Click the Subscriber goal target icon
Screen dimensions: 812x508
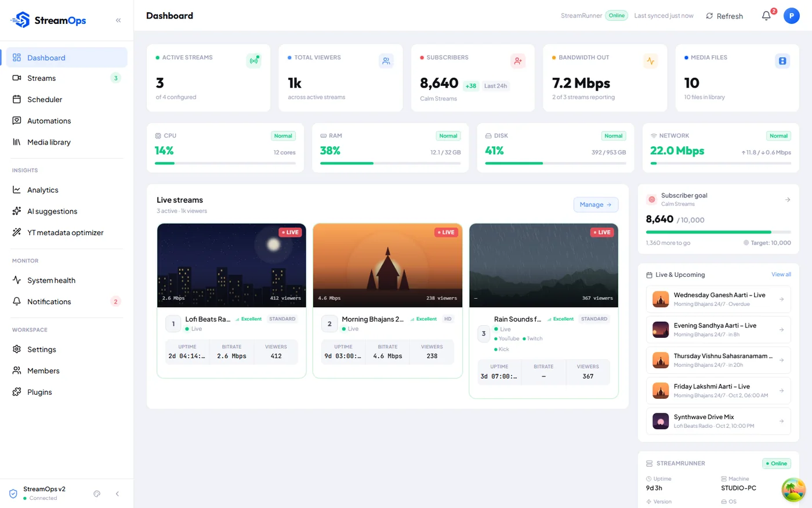coord(651,199)
